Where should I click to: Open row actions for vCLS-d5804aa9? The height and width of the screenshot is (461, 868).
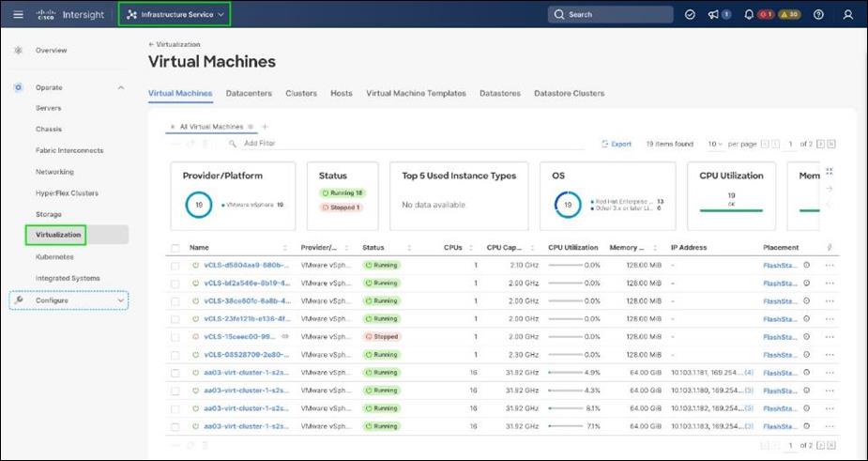click(830, 266)
